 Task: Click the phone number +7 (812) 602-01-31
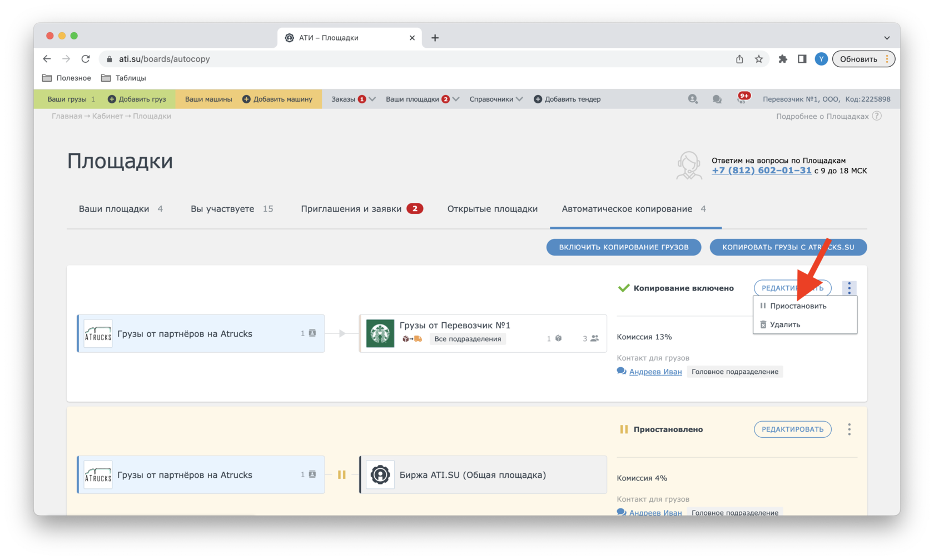[x=761, y=171]
